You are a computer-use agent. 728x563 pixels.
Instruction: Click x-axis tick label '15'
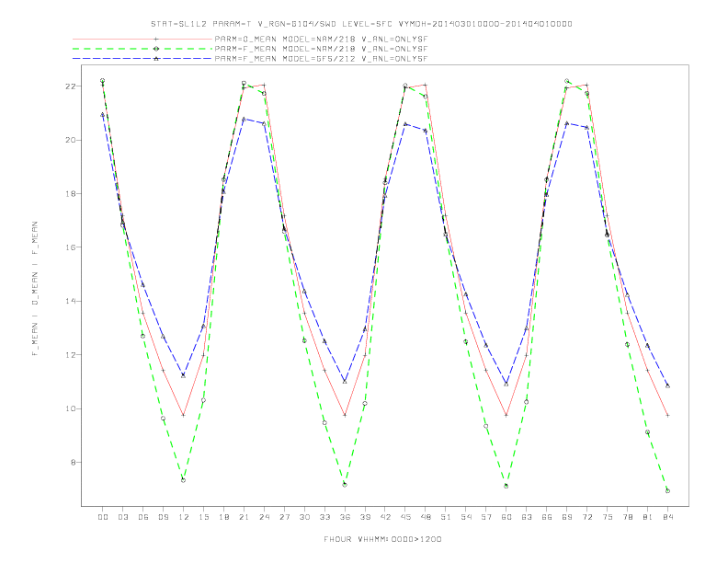pyautogui.click(x=204, y=517)
